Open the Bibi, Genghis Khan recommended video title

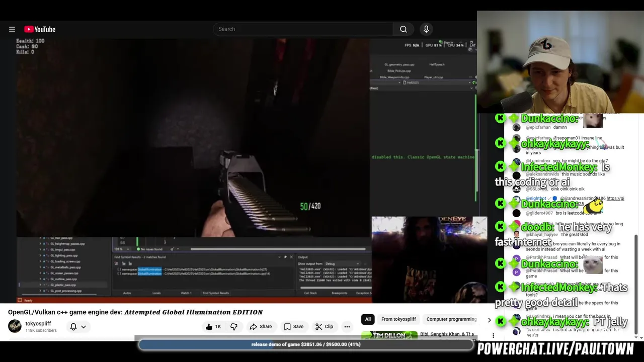tap(447, 334)
